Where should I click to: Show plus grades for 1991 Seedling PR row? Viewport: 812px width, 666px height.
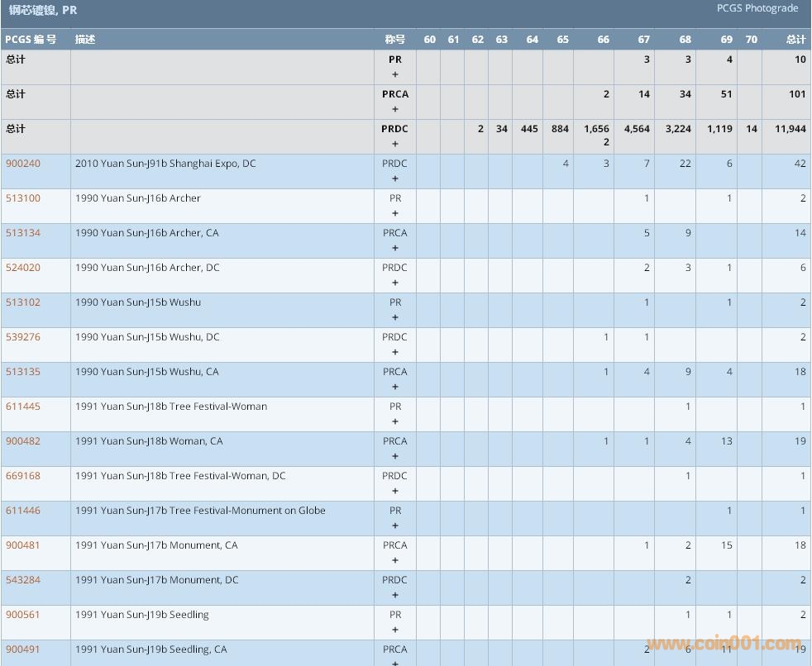[x=394, y=630]
